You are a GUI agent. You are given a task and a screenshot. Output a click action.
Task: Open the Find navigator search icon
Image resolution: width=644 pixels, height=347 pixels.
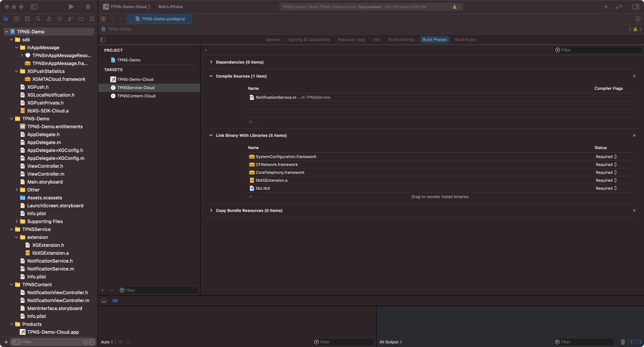[38, 19]
